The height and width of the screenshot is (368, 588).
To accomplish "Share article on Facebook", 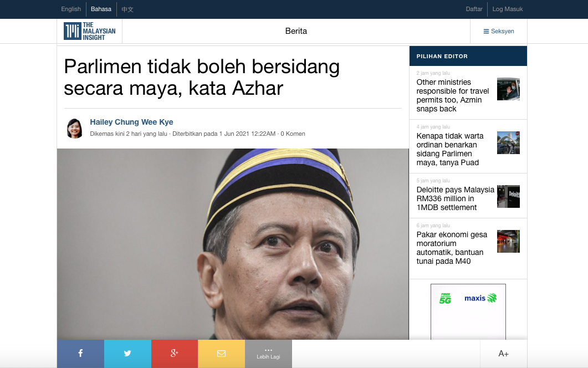I will (x=80, y=354).
